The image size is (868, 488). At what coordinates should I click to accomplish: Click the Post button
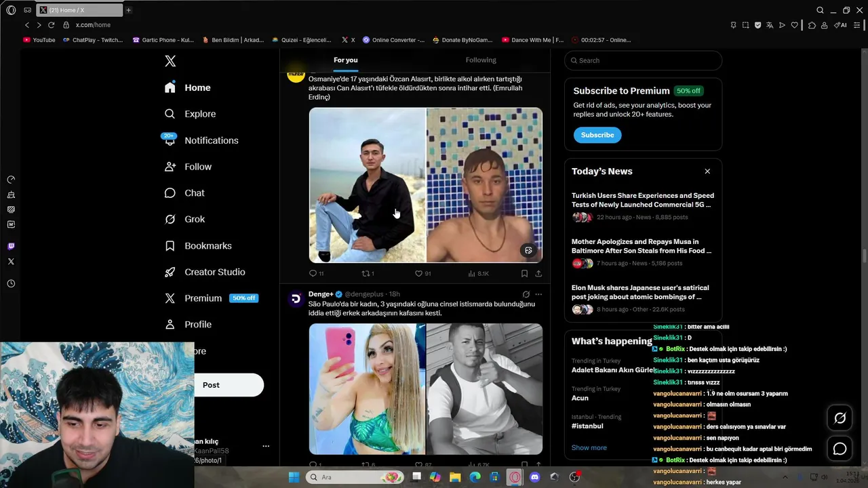click(x=229, y=385)
